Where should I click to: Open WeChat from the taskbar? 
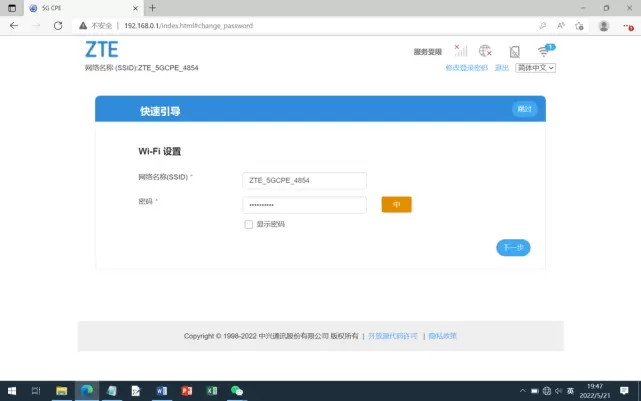[237, 390]
